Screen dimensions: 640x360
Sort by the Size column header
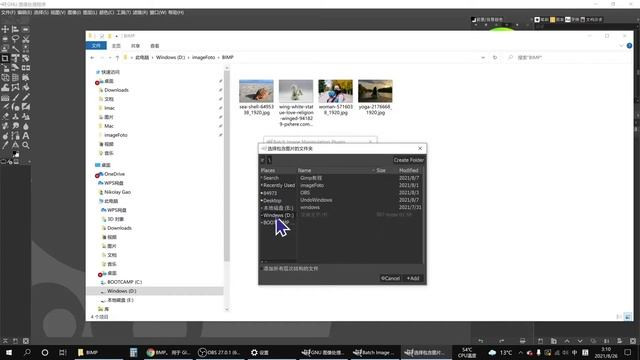tap(381, 170)
